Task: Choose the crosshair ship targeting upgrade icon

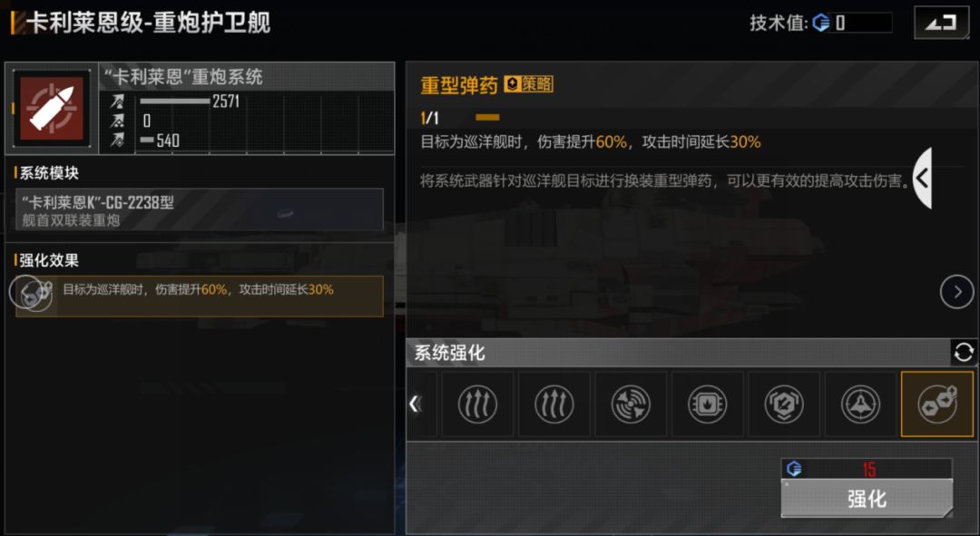Action: tap(860, 404)
